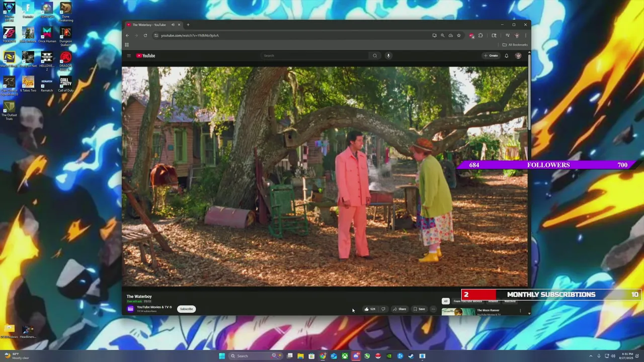644x362 pixels.
Task: Launch It Takes Two desktop icon
Action: 28,84
